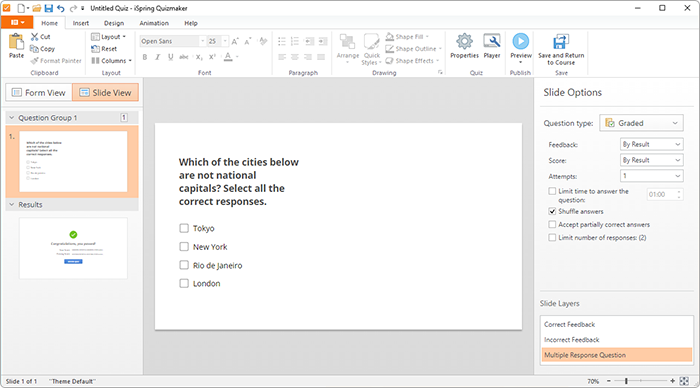Open the Insert ribbon tab
This screenshot has width=700, height=388.
[81, 23]
